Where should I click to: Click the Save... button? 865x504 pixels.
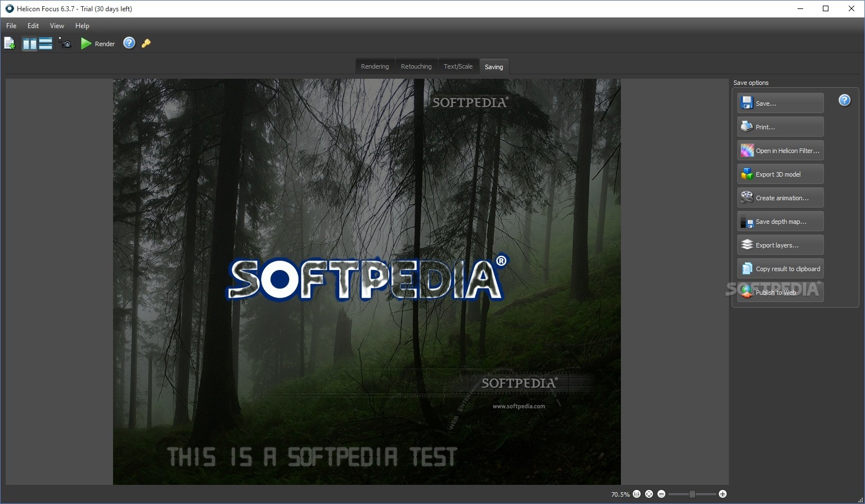click(781, 103)
